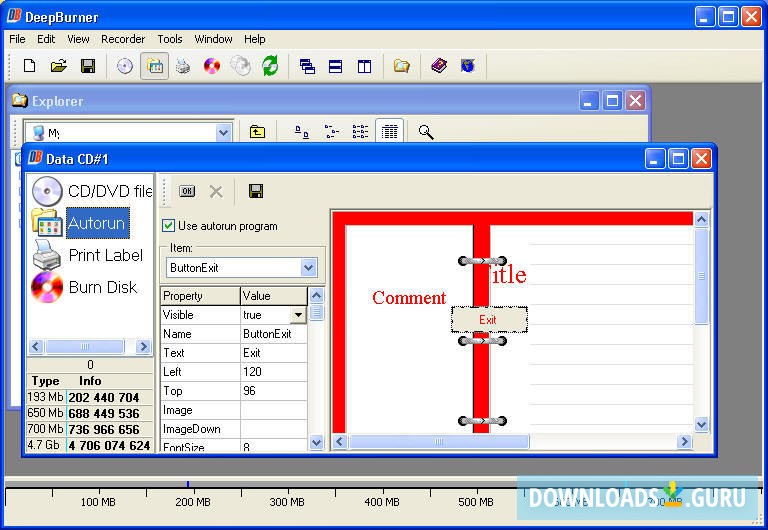
Task: Click the web globe icon
Action: click(468, 66)
